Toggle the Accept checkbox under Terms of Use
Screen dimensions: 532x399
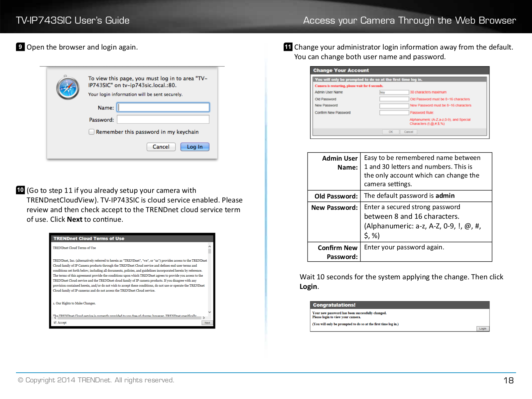click(x=55, y=323)
